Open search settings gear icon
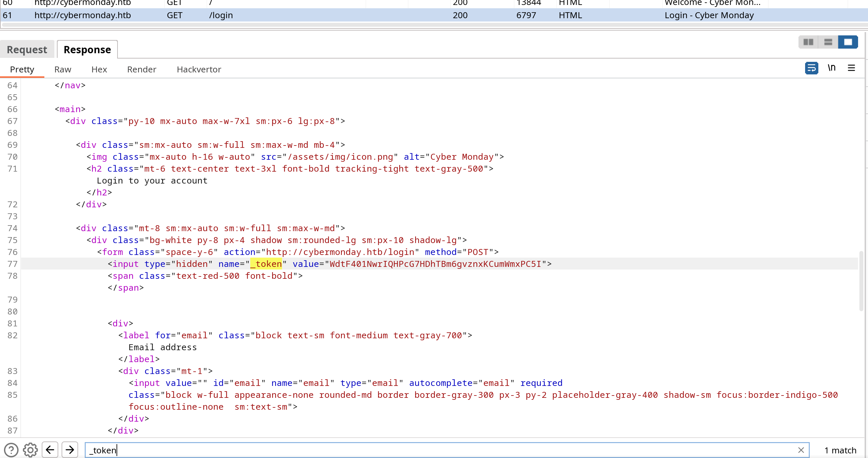The image size is (868, 458). tap(30, 450)
